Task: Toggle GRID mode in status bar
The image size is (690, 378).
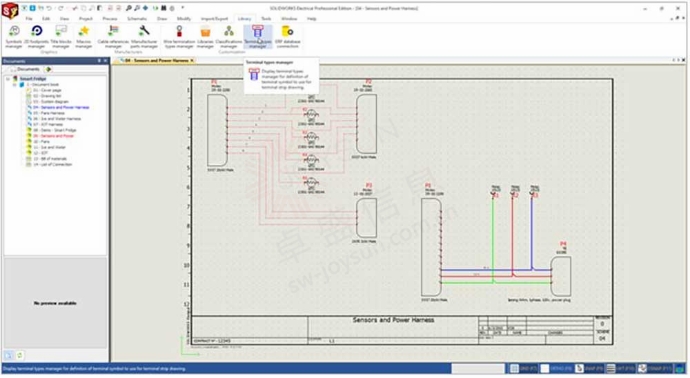Action: coord(523,368)
